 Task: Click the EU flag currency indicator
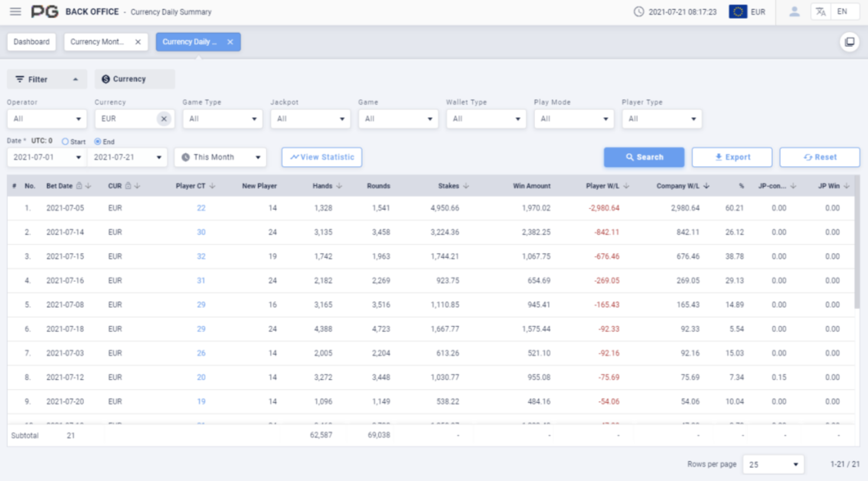click(738, 12)
